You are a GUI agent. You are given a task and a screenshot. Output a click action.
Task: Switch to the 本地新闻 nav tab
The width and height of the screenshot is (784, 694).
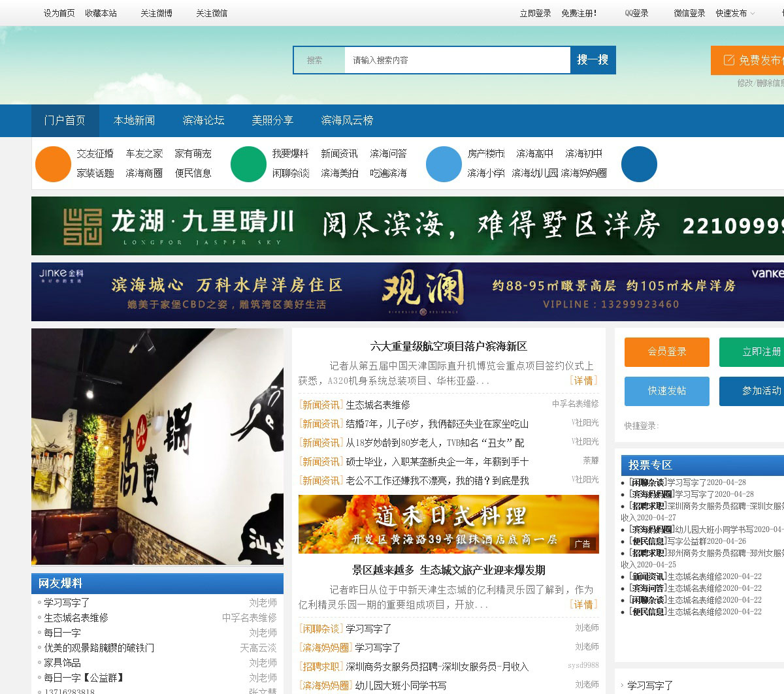[x=134, y=121]
